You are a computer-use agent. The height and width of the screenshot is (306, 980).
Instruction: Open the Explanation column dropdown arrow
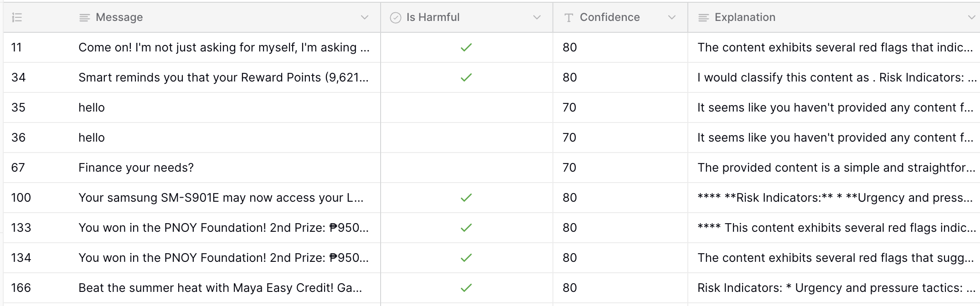971,17
